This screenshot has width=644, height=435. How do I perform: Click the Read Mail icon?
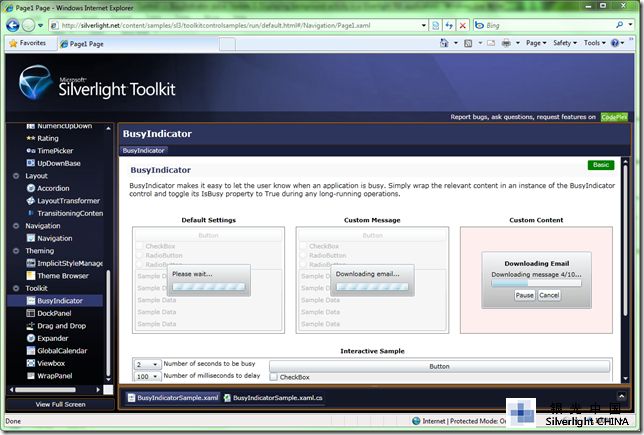tap(491, 43)
